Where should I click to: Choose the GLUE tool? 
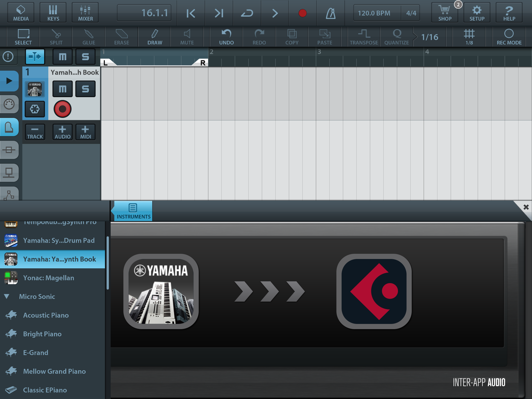(89, 37)
